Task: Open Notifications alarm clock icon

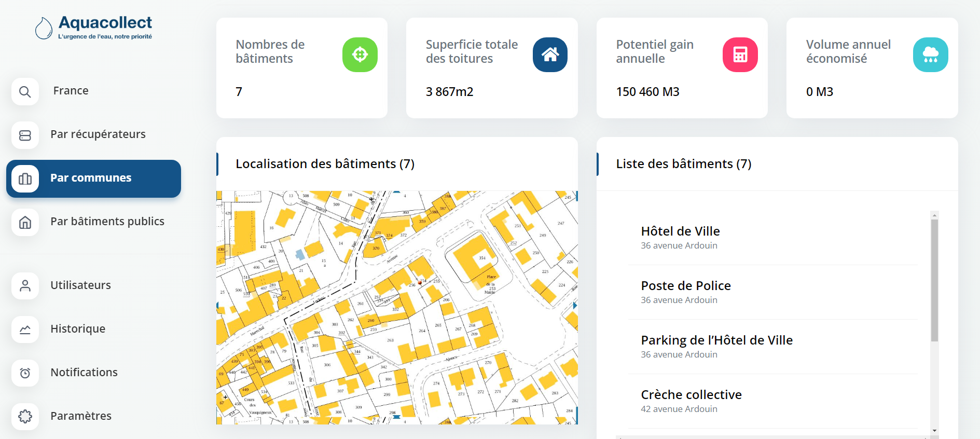Action: pos(25,373)
